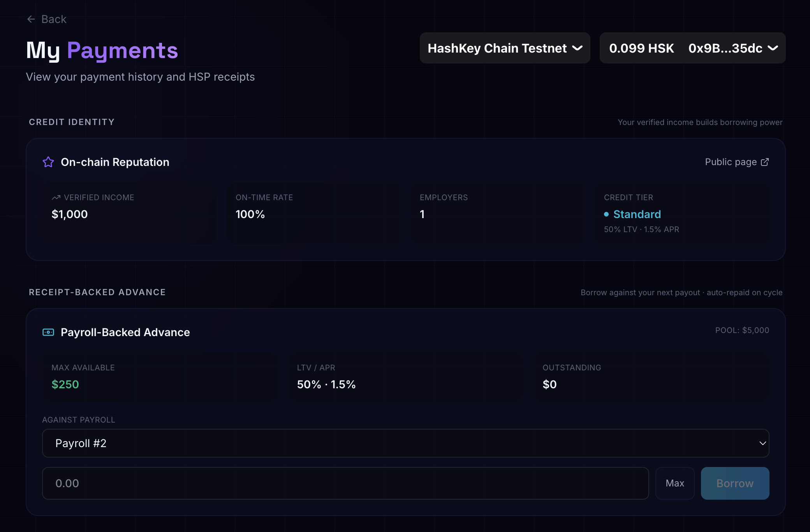Click the Employers count value 1

tap(422, 214)
